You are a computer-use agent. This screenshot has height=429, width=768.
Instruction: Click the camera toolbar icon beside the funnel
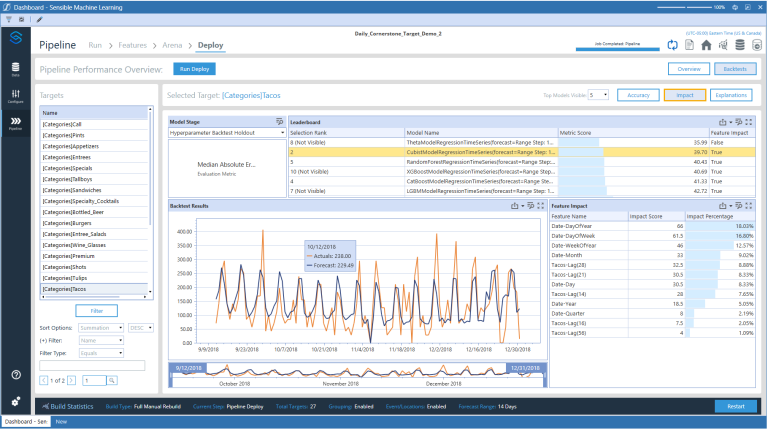(x=22, y=20)
